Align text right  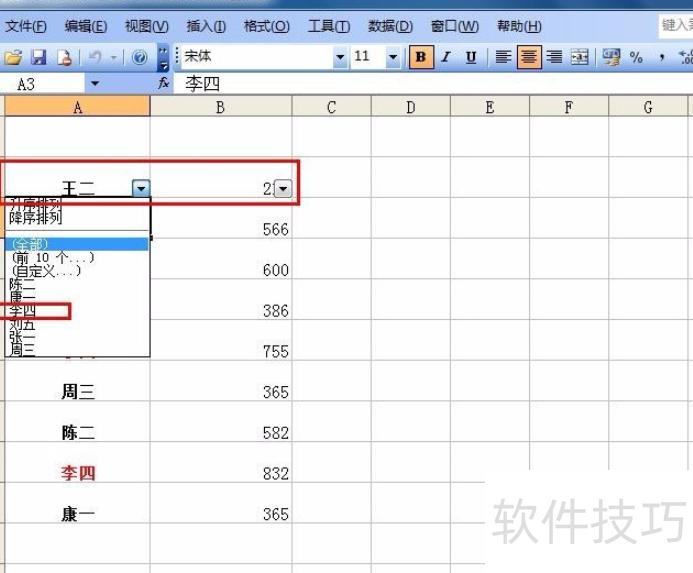tap(554, 57)
